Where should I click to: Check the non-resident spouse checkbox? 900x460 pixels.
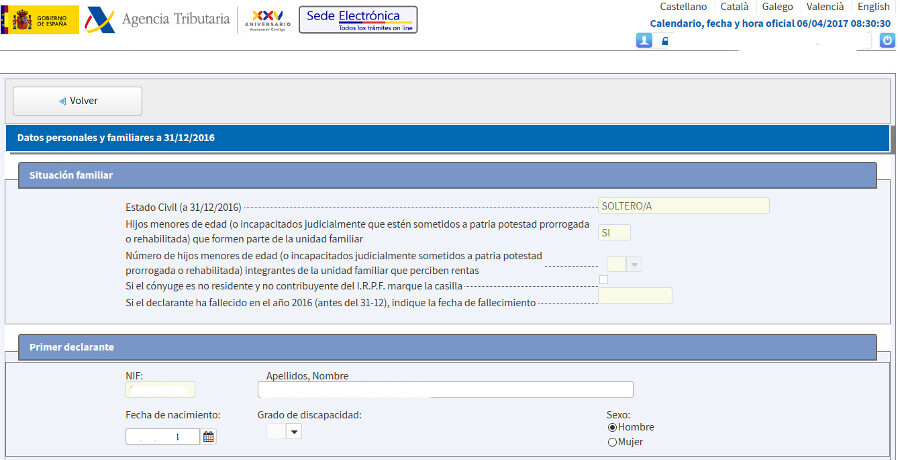point(603,279)
